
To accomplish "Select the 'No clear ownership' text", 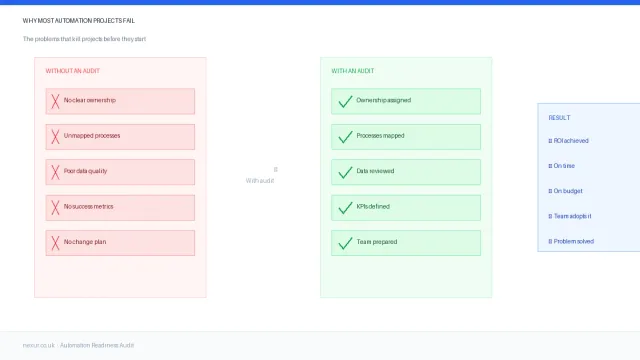I will [90, 100].
